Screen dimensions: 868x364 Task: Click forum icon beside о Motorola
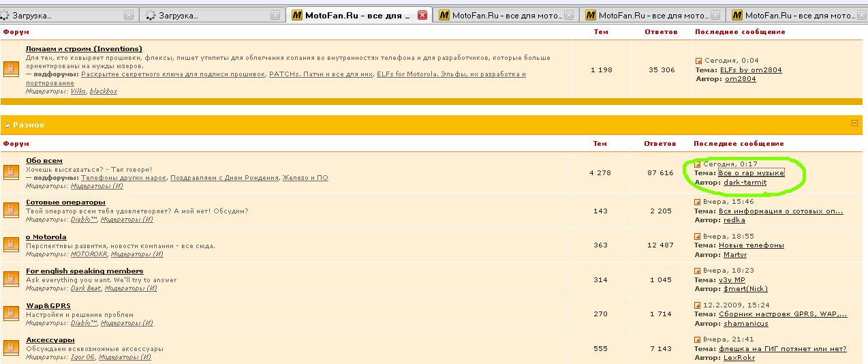tap(11, 245)
